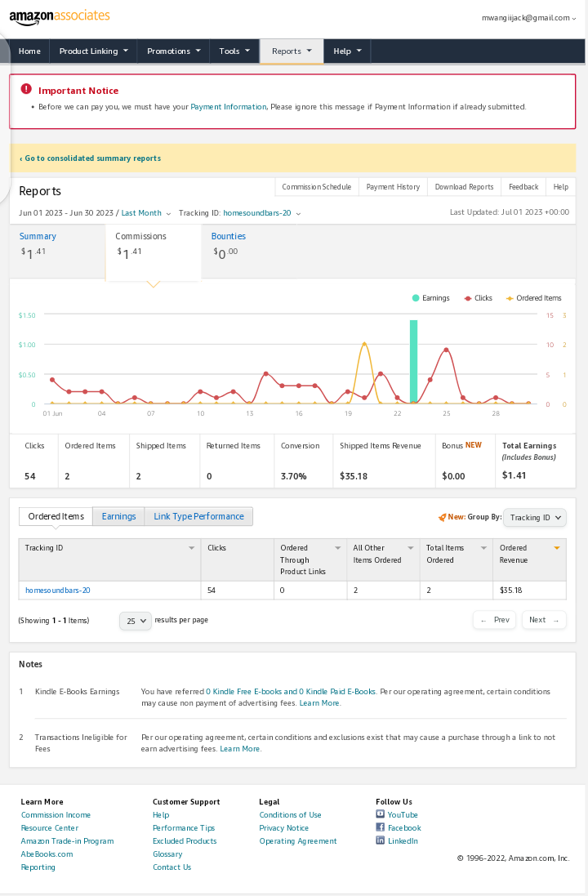The image size is (588, 896).
Task: Open the Help menu in navigation bar
Action: pos(347,51)
